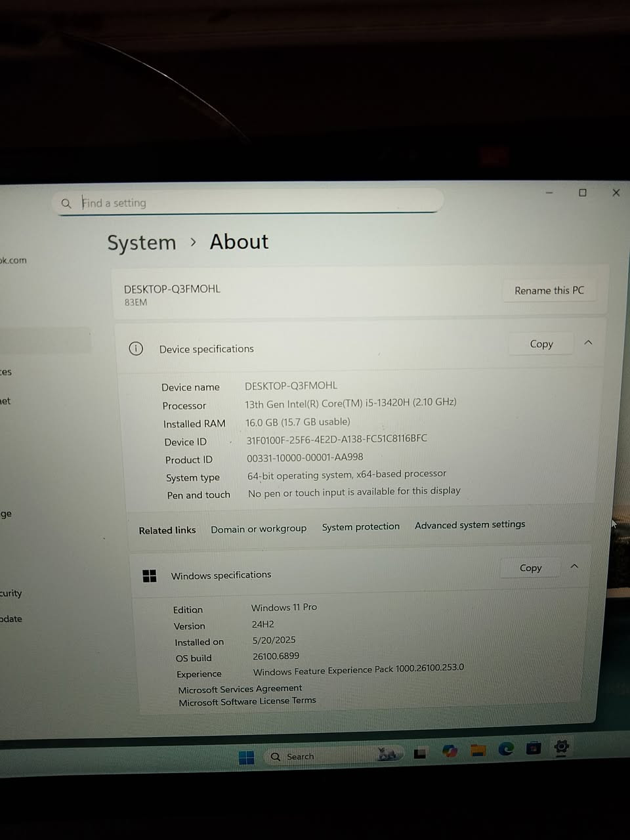The width and height of the screenshot is (630, 840).
Task: Open Domain or workgroup link
Action: [259, 529]
